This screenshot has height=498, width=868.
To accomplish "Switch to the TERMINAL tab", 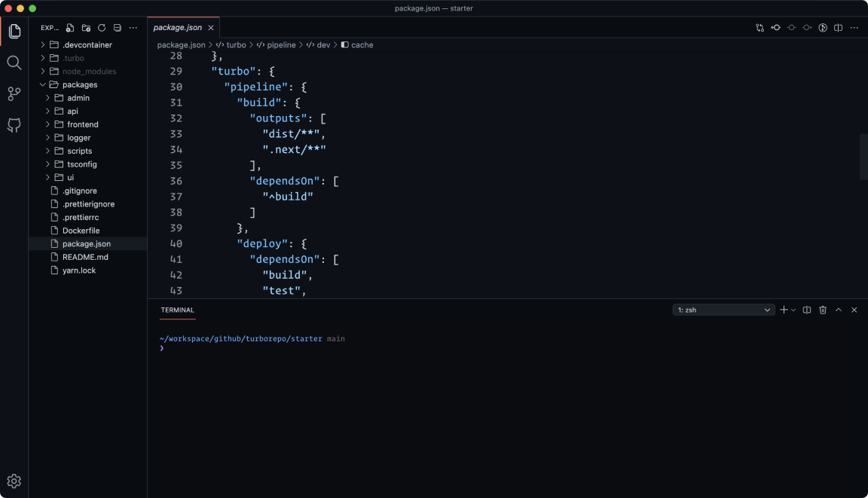I will pyautogui.click(x=177, y=310).
